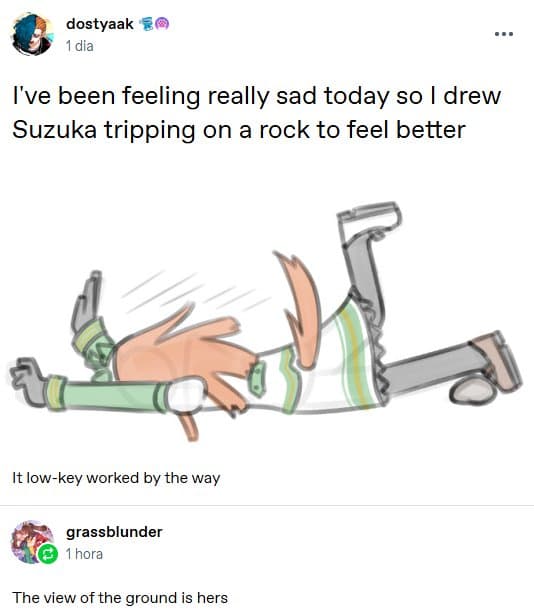Click the green reblog icon on grassblunder's avatar
The image size is (534, 615).
tap(48, 554)
